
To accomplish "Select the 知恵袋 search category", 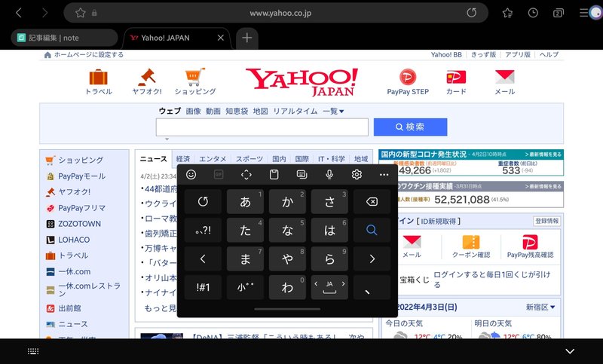I will (x=237, y=111).
